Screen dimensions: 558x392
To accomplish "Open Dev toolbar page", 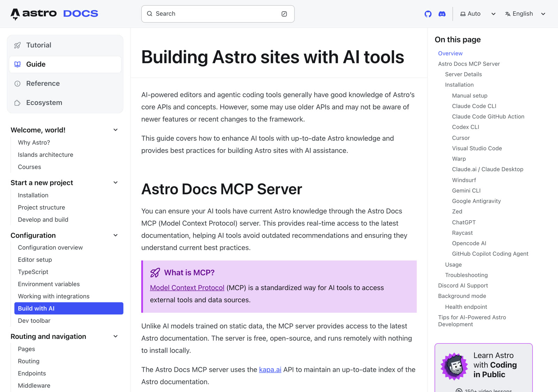I will pyautogui.click(x=34, y=321).
